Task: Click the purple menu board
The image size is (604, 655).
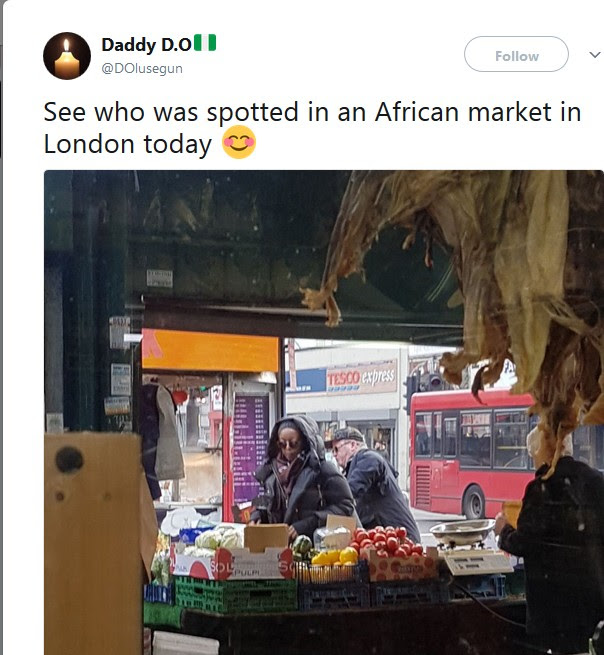Action: (251, 449)
